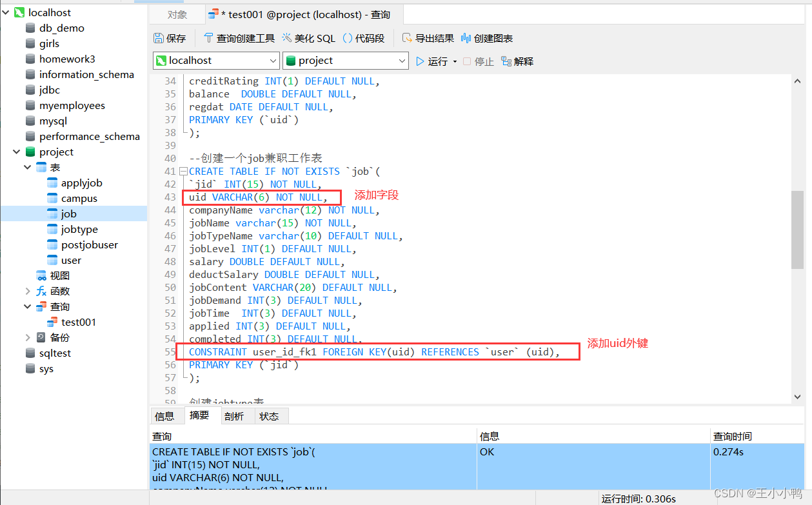Collapse the tables folder
The image size is (812, 505).
click(x=28, y=167)
